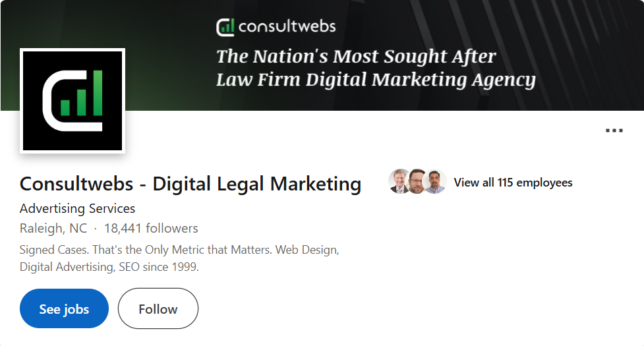Viewport: 644px width, 346px height.
Task: Open the View all 115 employees link
Action: pyautogui.click(x=513, y=183)
